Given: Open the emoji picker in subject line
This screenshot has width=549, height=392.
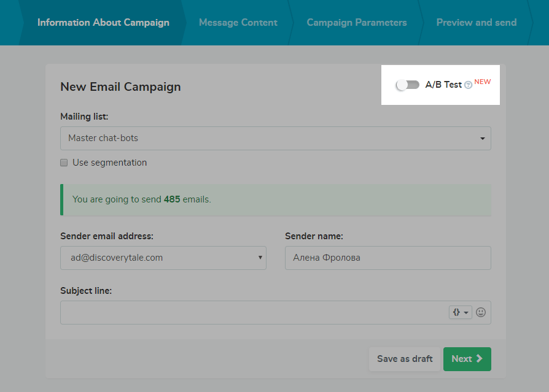Looking at the screenshot, I should (481, 312).
